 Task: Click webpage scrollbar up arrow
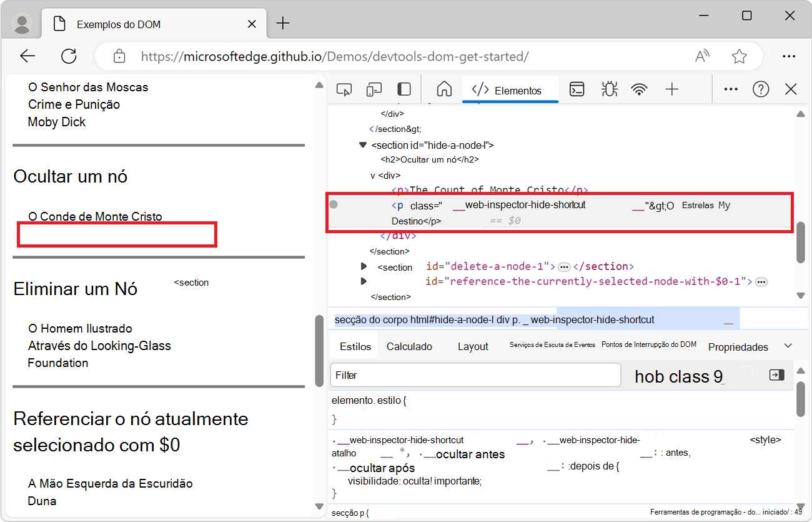tap(319, 85)
